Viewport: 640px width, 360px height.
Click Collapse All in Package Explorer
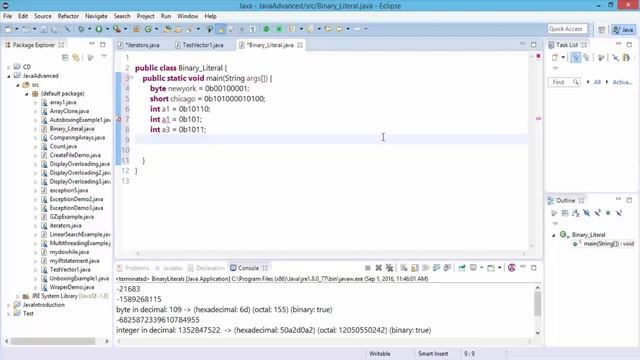[x=65, y=58]
